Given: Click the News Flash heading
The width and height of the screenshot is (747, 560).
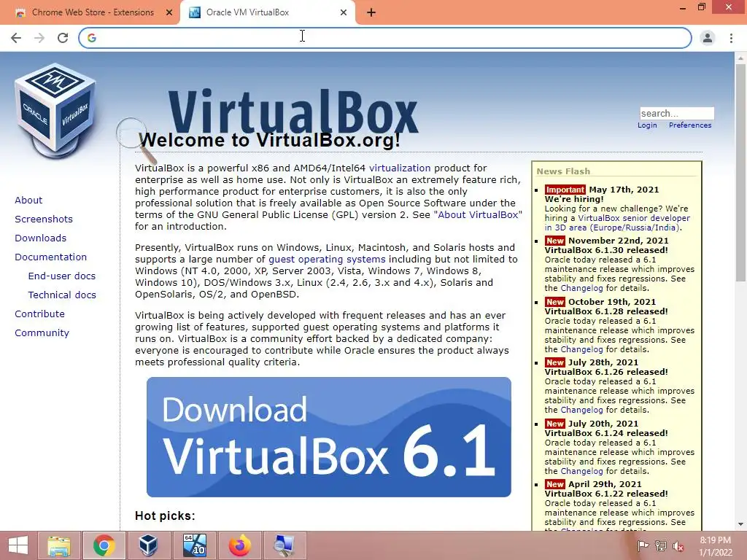Looking at the screenshot, I should pos(563,171).
